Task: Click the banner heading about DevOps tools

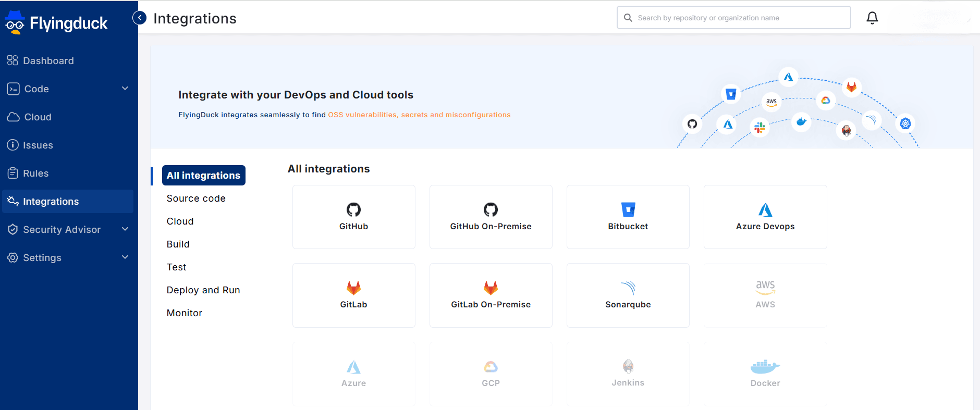Action: 296,95
